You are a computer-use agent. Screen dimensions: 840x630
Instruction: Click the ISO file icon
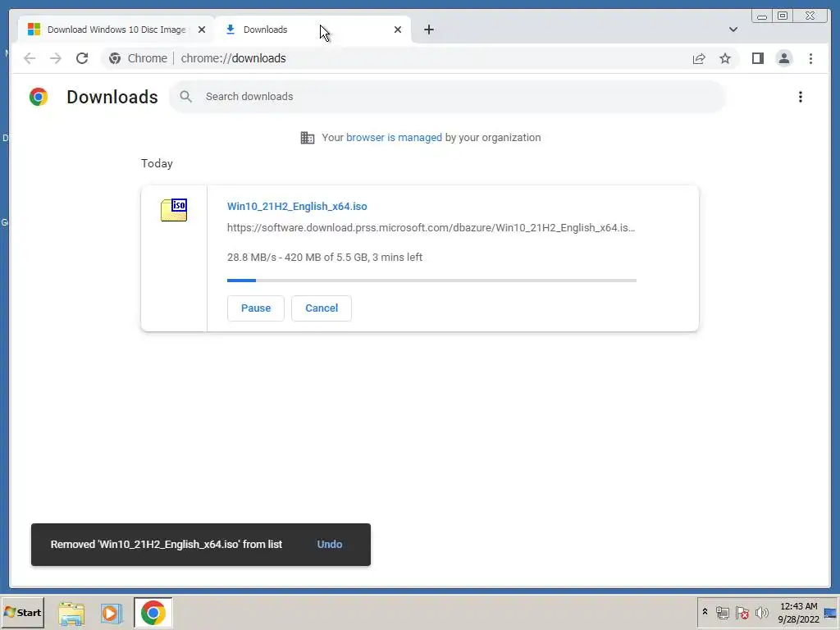pyautogui.click(x=174, y=209)
